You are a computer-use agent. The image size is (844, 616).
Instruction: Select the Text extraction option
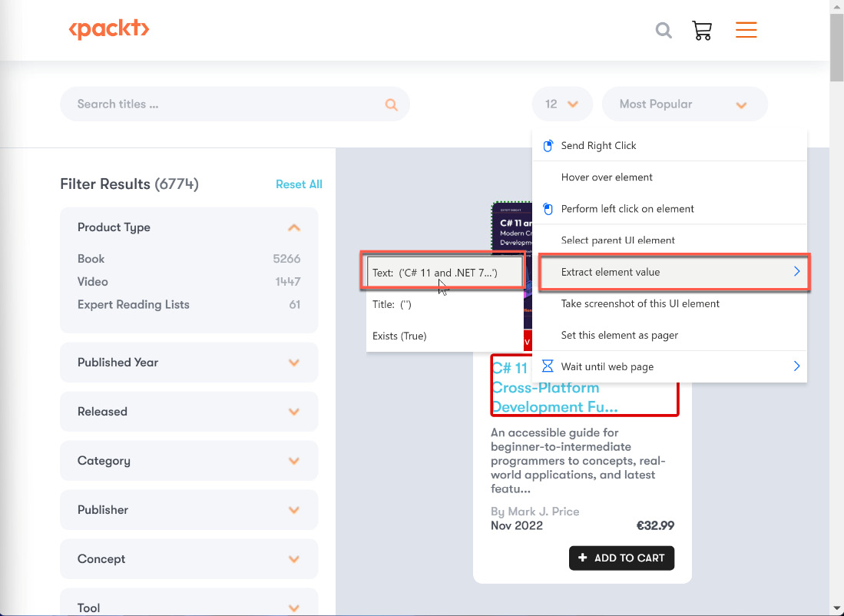point(445,273)
